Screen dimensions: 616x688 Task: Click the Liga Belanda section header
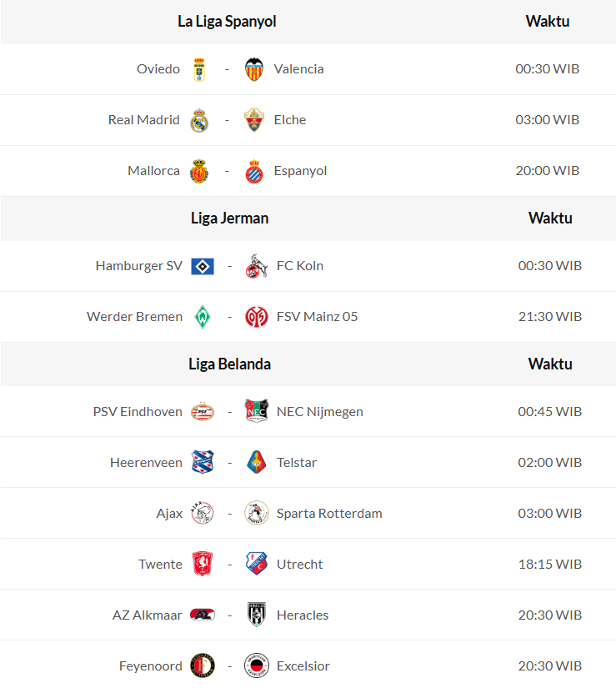point(229,364)
